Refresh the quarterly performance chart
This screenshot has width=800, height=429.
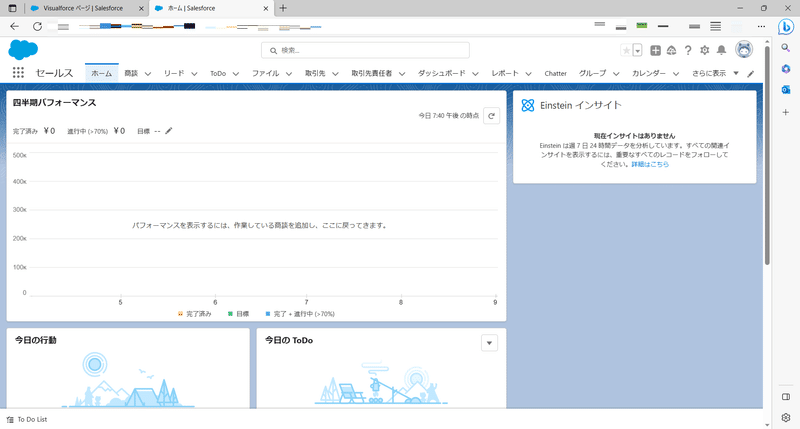(x=491, y=116)
